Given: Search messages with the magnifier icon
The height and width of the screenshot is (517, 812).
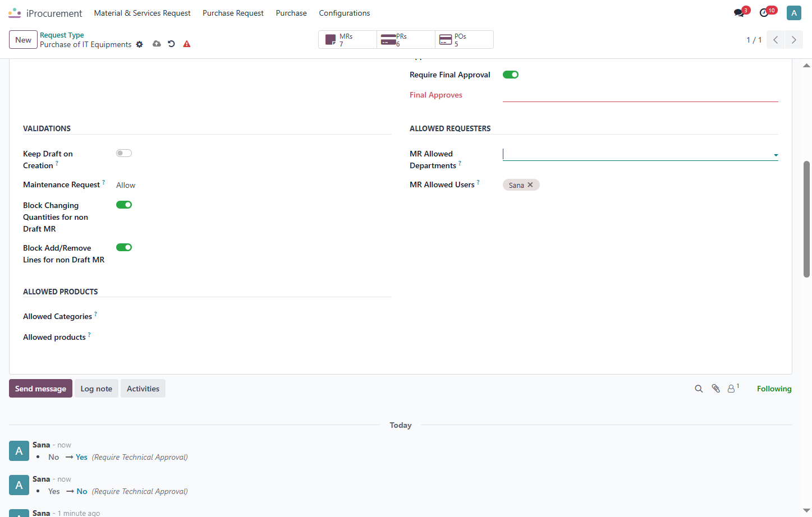Looking at the screenshot, I should click(x=699, y=389).
